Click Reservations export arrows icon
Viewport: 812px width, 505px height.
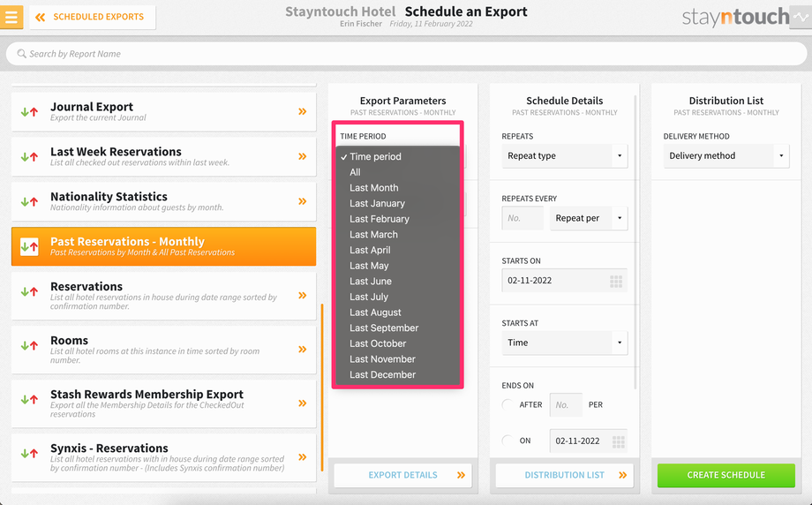point(29,291)
